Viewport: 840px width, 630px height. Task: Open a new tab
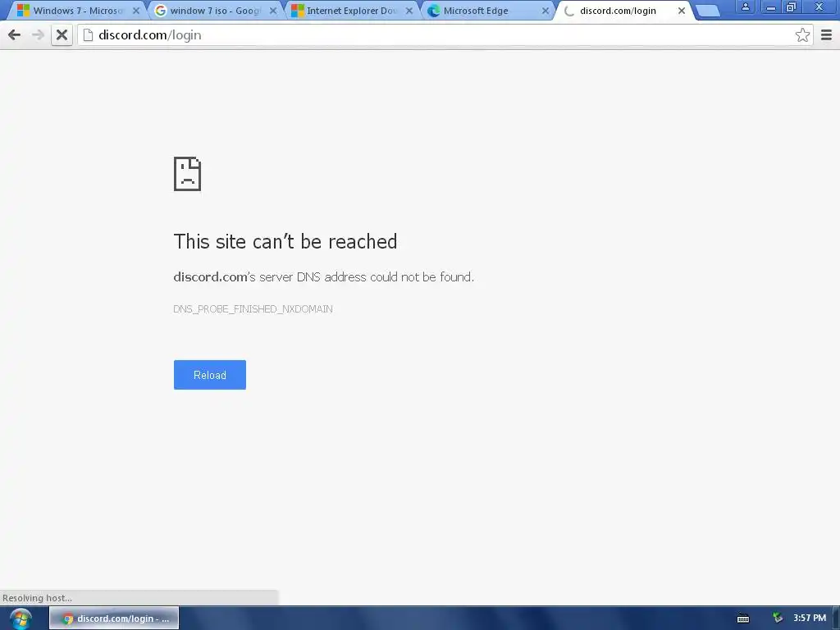(x=707, y=11)
